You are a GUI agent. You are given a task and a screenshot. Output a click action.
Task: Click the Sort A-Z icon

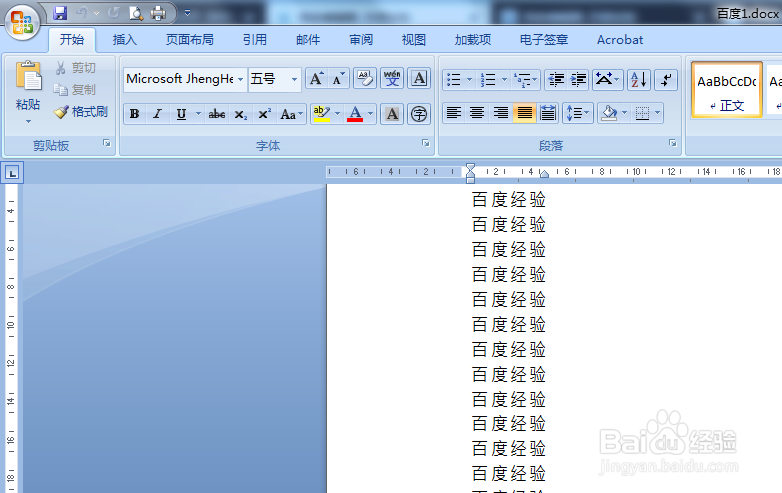coord(639,79)
